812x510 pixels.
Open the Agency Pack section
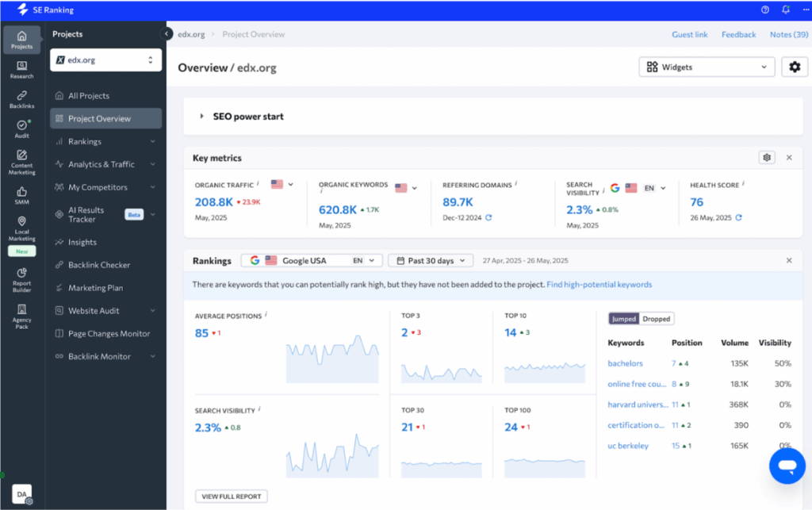pos(21,314)
